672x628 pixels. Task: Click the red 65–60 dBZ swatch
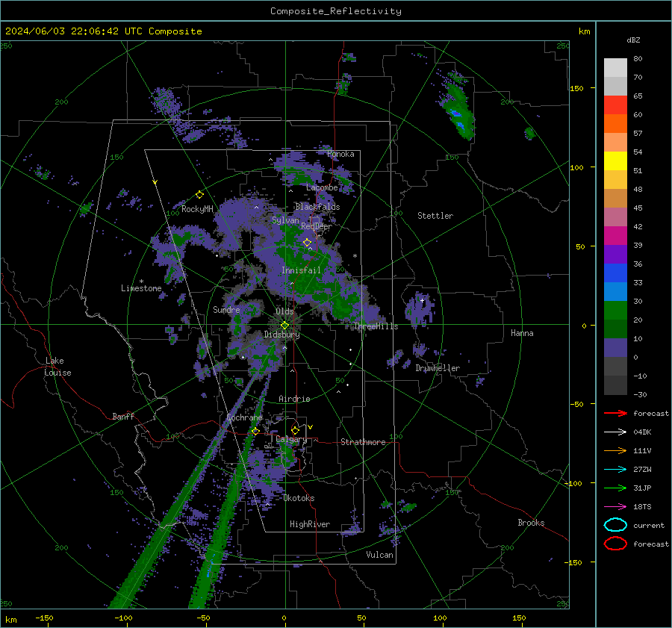[615, 105]
